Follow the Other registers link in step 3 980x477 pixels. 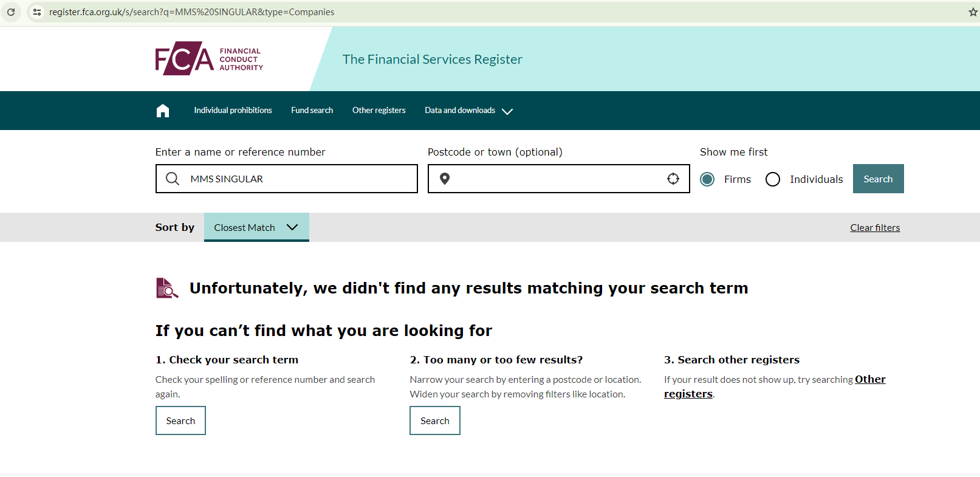pyautogui.click(x=869, y=380)
